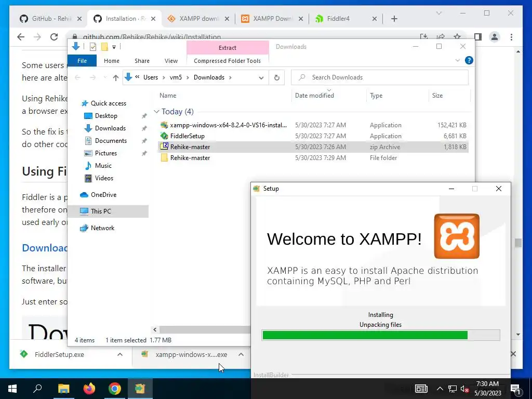
Task: Open OneDrive in the navigation pane
Action: tap(103, 195)
